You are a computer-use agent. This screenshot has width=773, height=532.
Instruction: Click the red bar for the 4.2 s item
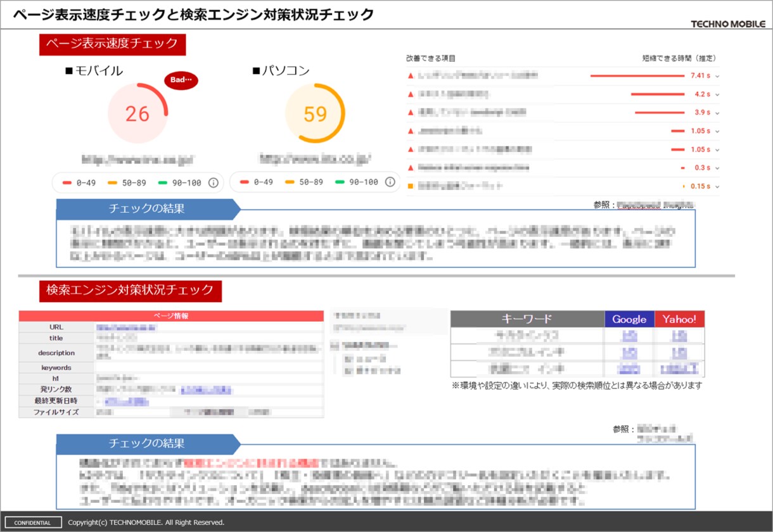pos(658,94)
